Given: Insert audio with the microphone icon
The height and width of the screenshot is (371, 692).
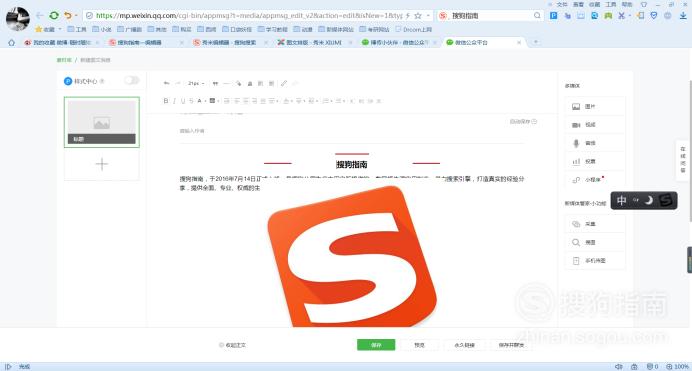Looking at the screenshot, I should click(595, 143).
